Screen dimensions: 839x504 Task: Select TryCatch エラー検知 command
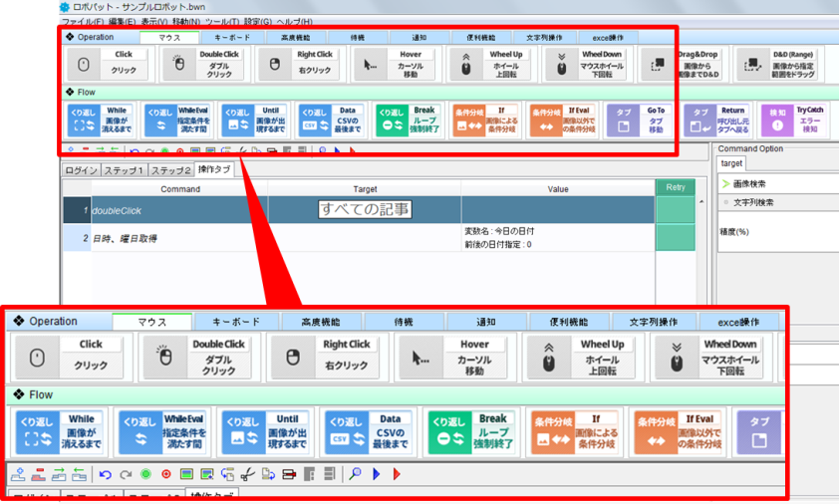793,120
